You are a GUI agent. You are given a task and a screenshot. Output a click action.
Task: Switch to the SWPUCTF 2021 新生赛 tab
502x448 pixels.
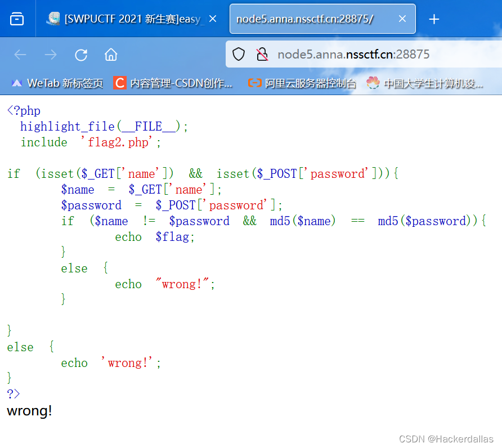[x=129, y=19]
